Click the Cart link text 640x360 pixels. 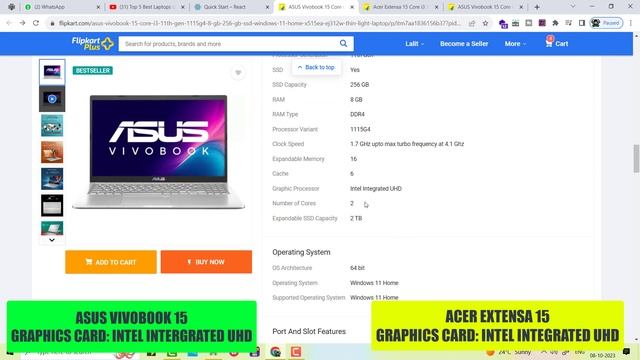[x=562, y=44]
